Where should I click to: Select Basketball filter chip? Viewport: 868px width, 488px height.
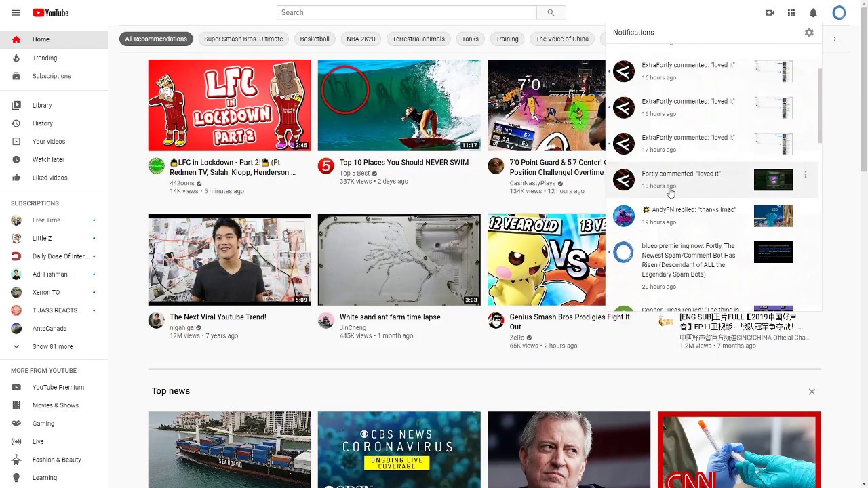315,39
